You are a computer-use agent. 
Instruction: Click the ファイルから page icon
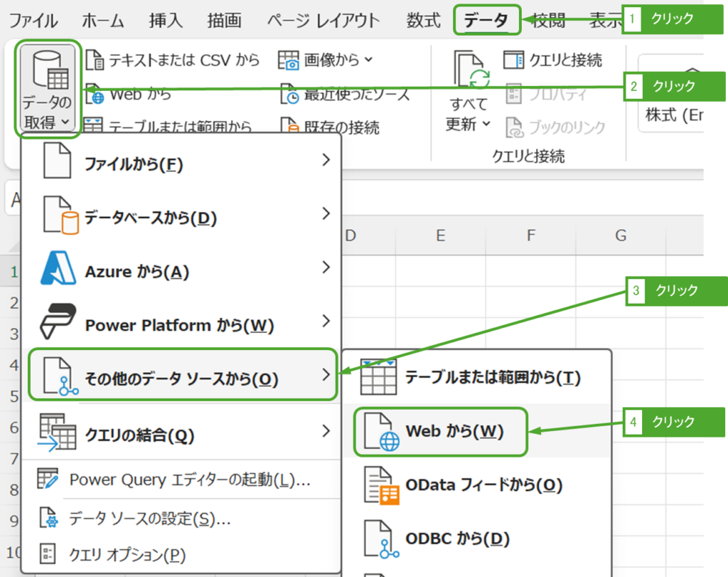(x=57, y=161)
